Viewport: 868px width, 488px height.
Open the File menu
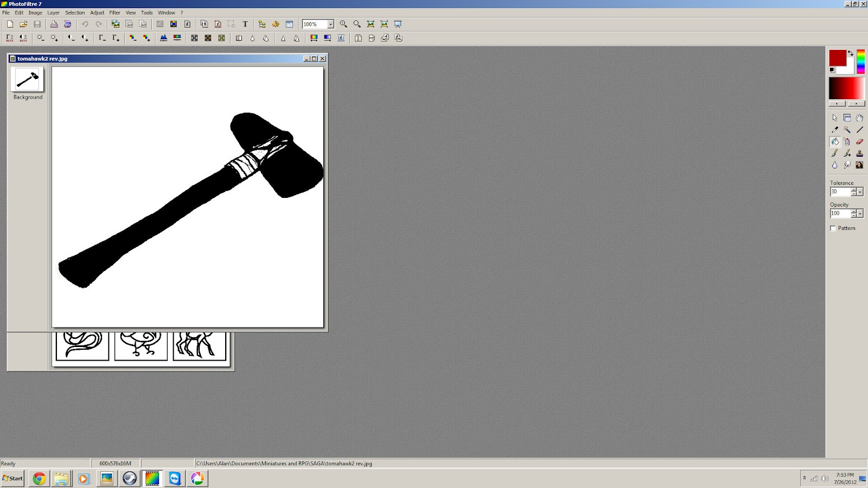6,12
